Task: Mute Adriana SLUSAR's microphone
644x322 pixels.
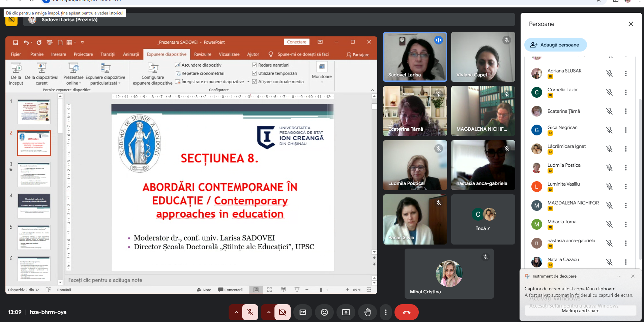Action: pyautogui.click(x=609, y=73)
